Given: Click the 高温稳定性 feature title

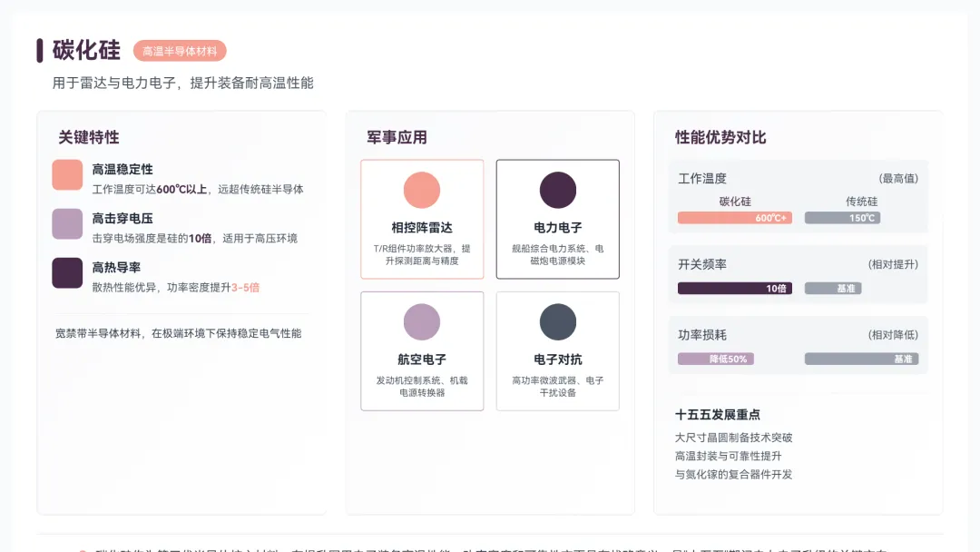Looking at the screenshot, I should (x=122, y=170).
